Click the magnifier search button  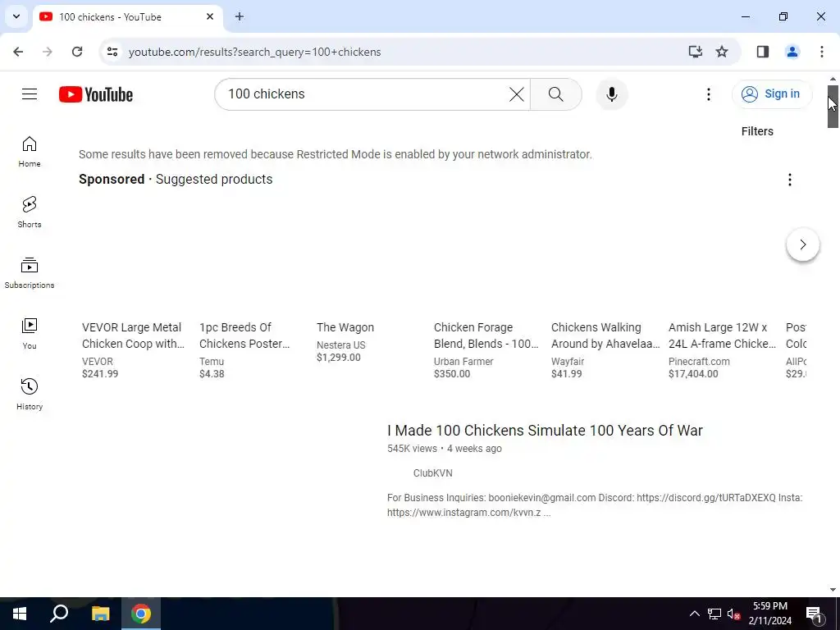coord(555,94)
